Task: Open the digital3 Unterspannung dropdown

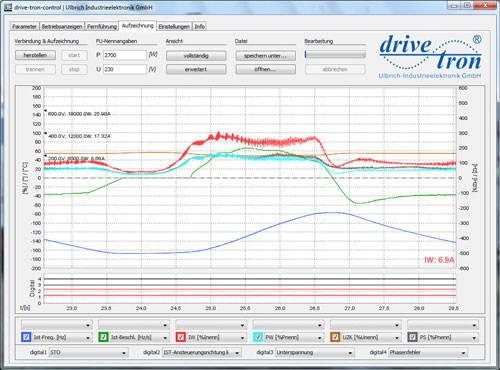Action: tap(315, 352)
